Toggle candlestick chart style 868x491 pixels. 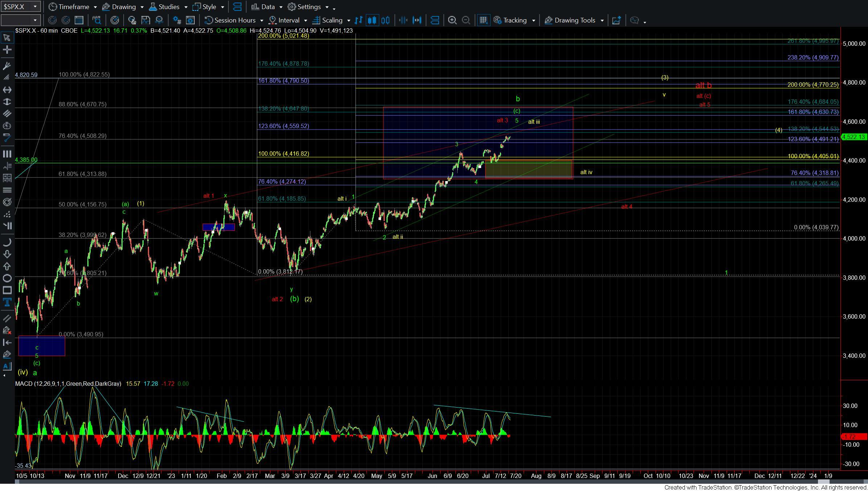[x=372, y=20]
